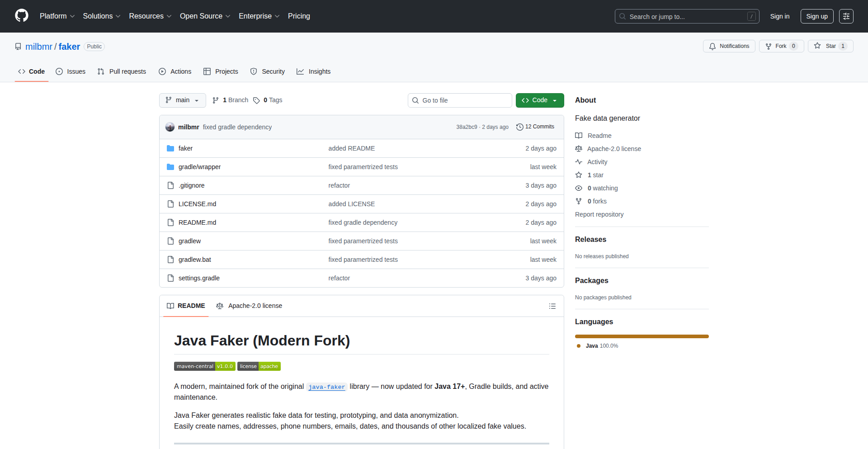The width and height of the screenshot is (868, 449).
Task: Click the book icon beside Readme in About
Action: point(579,136)
